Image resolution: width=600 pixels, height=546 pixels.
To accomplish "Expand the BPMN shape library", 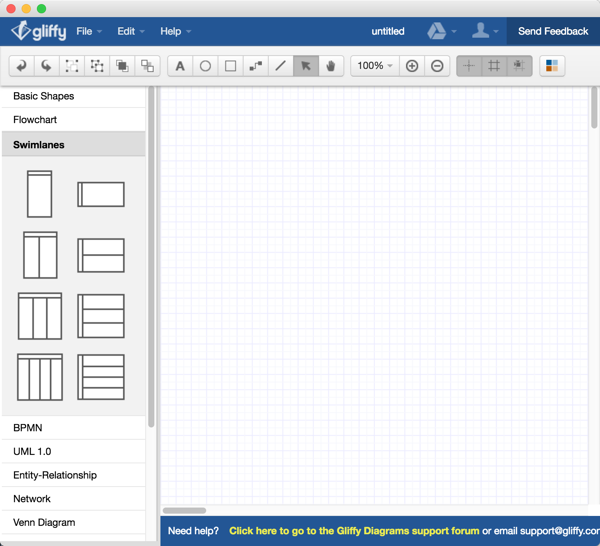I will tap(73, 428).
